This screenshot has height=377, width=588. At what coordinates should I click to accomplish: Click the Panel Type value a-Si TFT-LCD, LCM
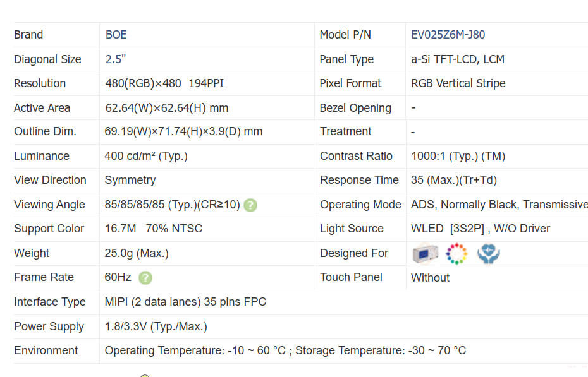(457, 59)
